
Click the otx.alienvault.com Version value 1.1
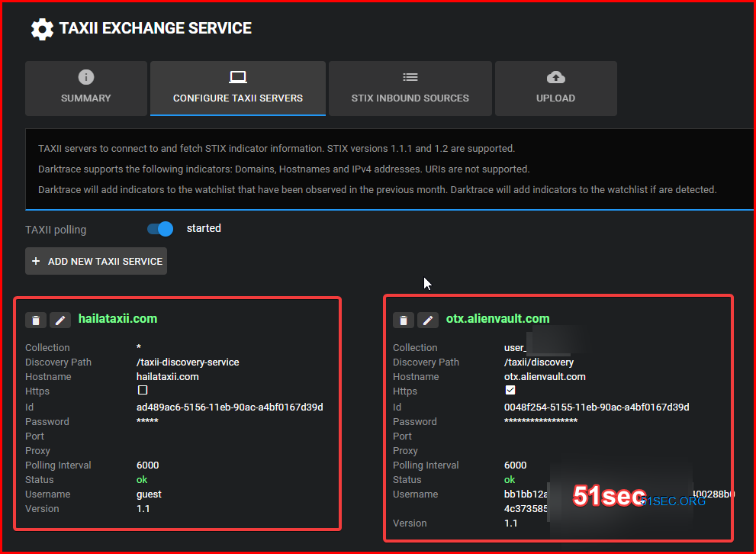(x=510, y=523)
